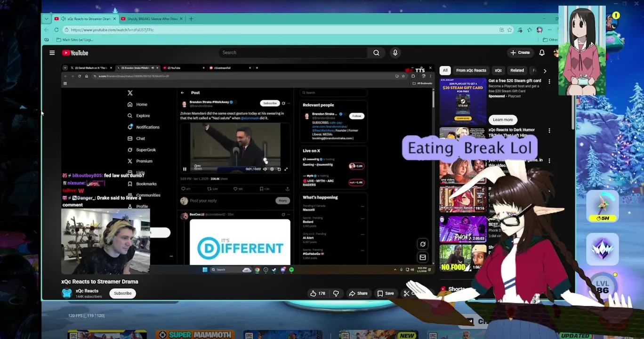Screen dimensions: 644x339
Task: Click the YouTube logo
Action: coord(75,53)
